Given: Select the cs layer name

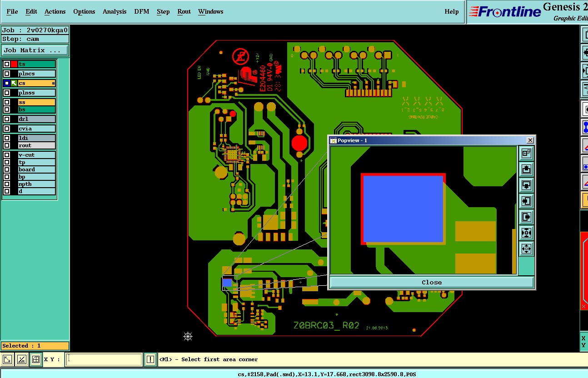Looking at the screenshot, I should click(37, 83).
